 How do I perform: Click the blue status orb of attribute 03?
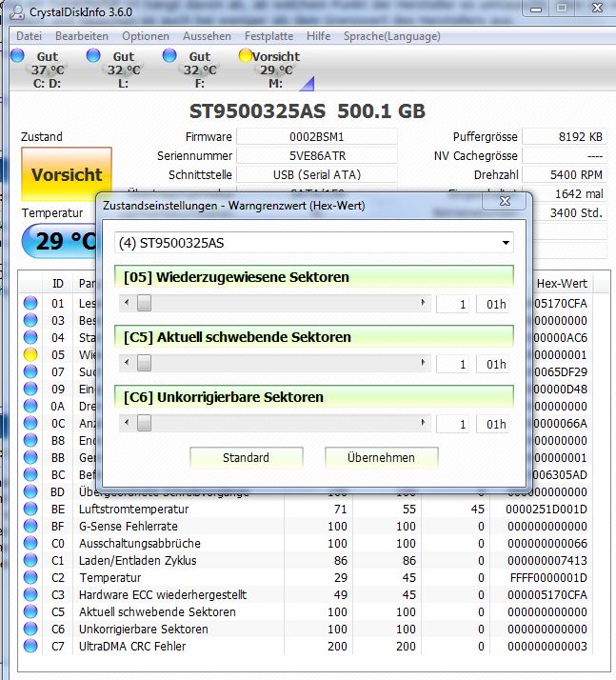pyautogui.click(x=30, y=320)
